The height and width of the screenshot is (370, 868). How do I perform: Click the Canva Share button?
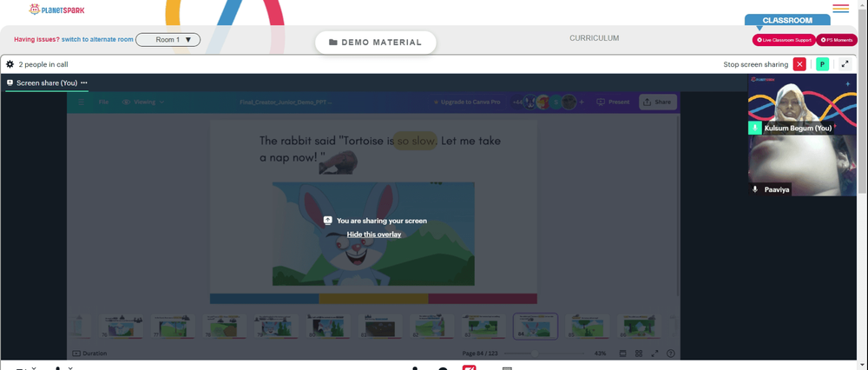coord(658,102)
